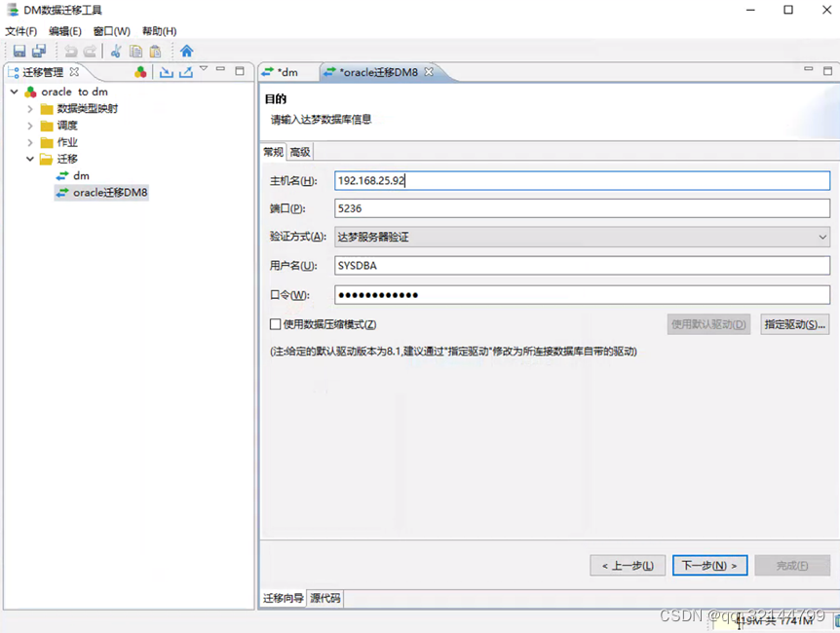Collapse the oracle to dm project node
The image size is (840, 633).
click(15, 92)
